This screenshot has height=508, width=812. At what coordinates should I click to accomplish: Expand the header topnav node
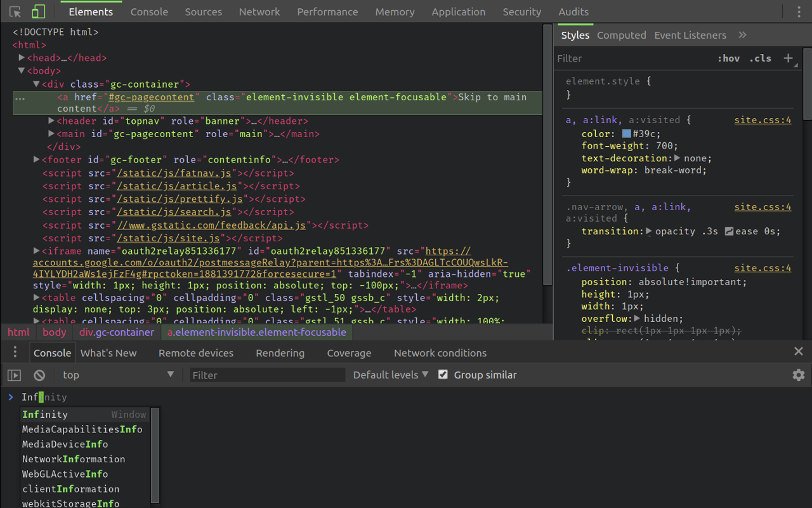pos(52,121)
